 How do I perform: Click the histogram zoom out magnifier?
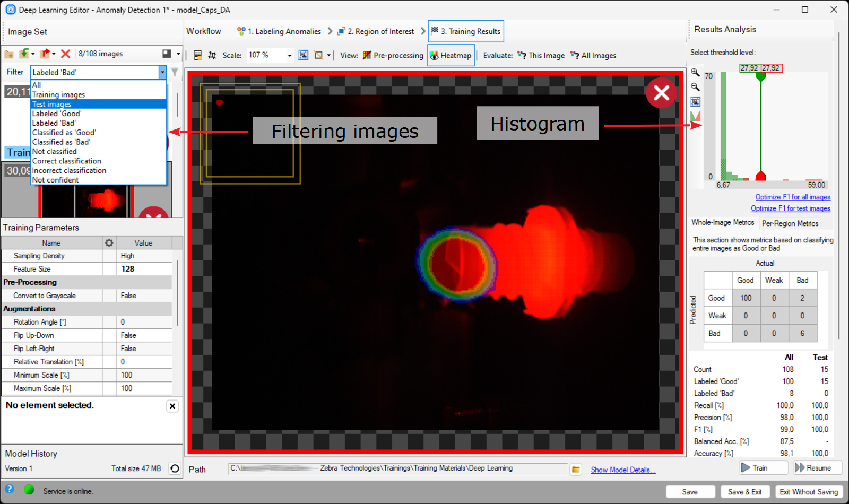695,87
